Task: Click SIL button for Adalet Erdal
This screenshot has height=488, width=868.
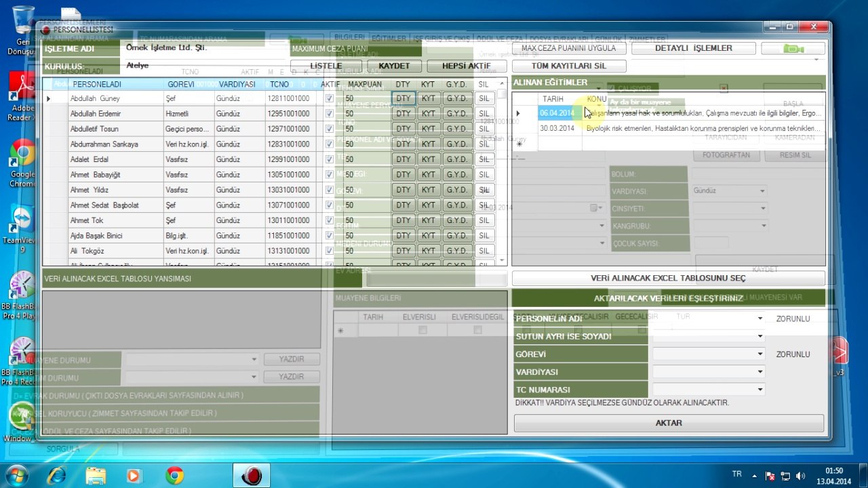Action: 484,159
